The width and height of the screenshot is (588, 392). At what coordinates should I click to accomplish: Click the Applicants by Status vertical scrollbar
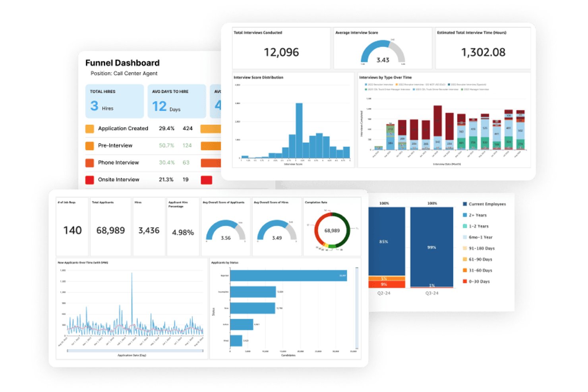point(357,308)
